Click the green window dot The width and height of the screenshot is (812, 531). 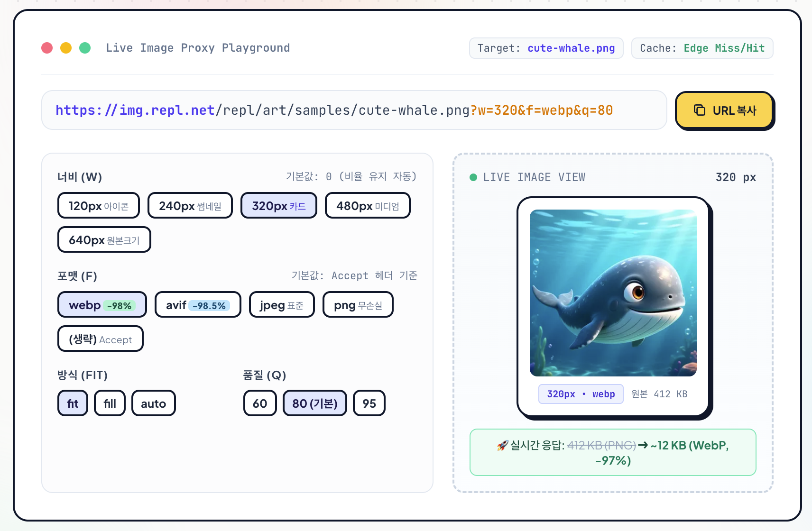(x=85, y=48)
